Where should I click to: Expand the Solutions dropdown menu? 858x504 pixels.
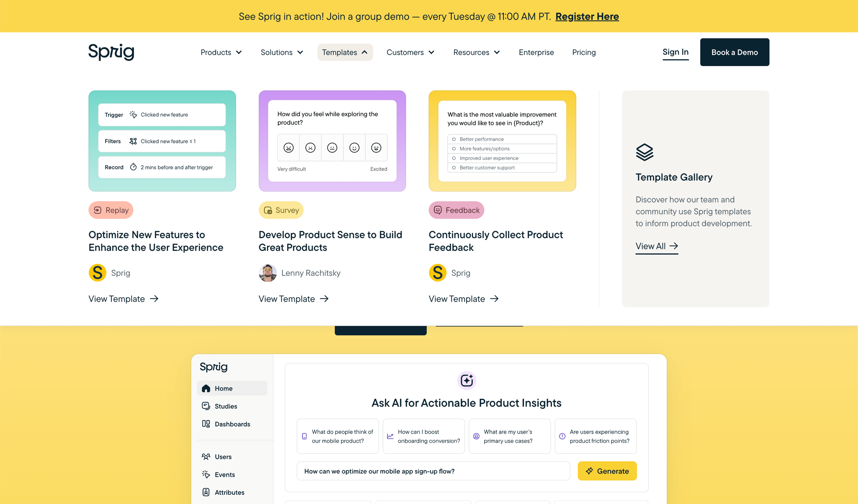pos(282,52)
